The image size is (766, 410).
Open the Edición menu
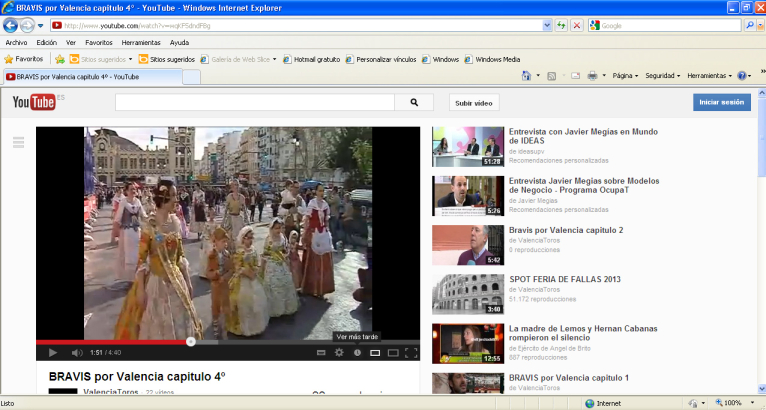tap(46, 43)
